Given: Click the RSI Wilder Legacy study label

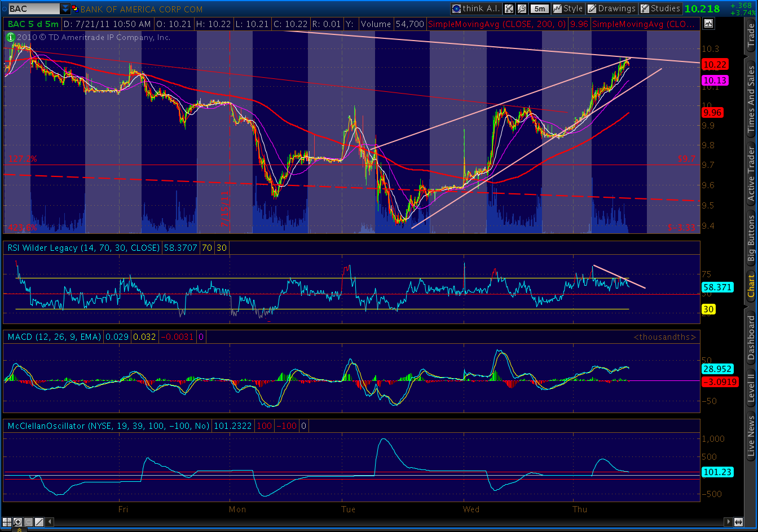Looking at the screenshot, I should coord(83,247).
